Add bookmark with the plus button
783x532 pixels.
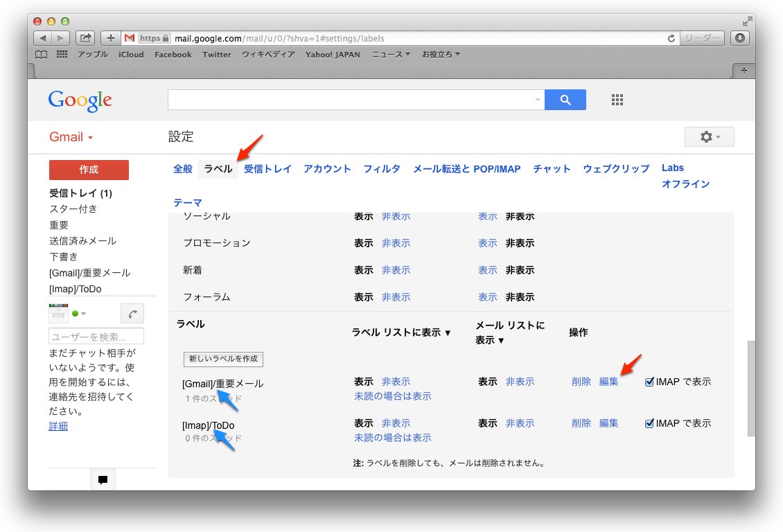point(111,38)
